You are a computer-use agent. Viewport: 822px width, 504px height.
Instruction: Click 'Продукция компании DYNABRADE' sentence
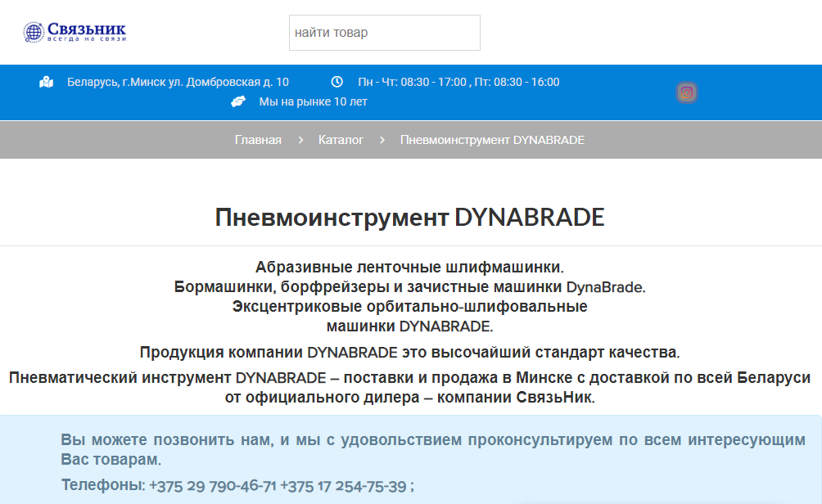[409, 352]
